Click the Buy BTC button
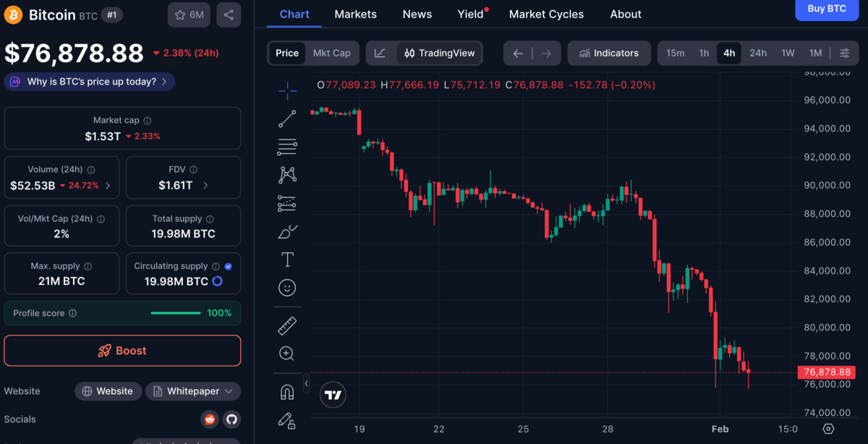 (827, 9)
